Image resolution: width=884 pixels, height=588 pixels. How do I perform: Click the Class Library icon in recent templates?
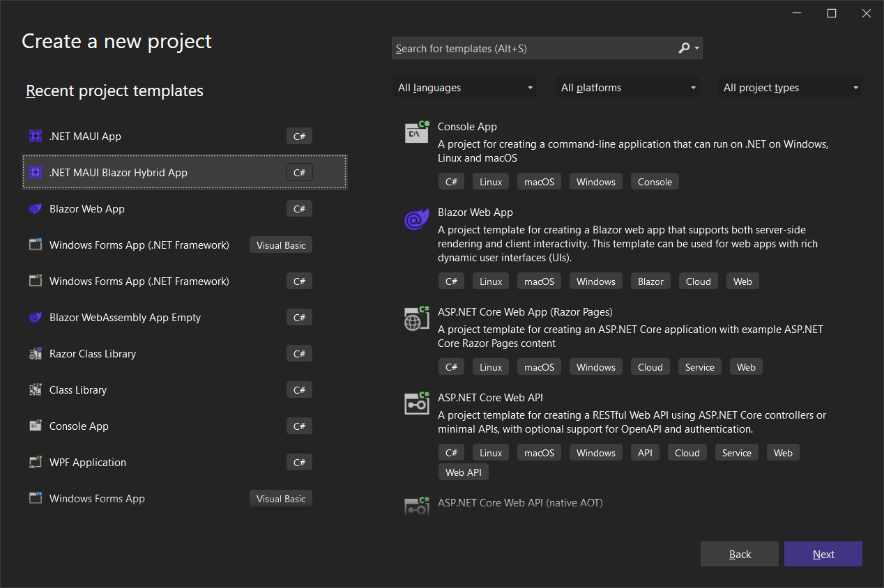[x=36, y=389]
